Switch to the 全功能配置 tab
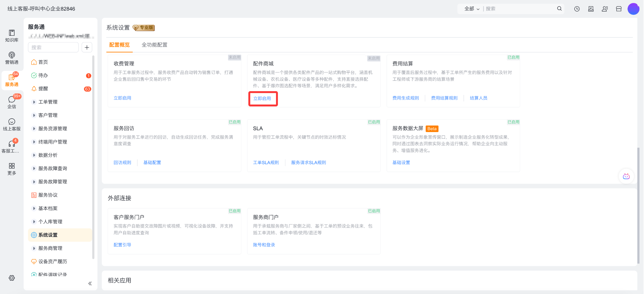This screenshot has width=644, height=294. 154,45
